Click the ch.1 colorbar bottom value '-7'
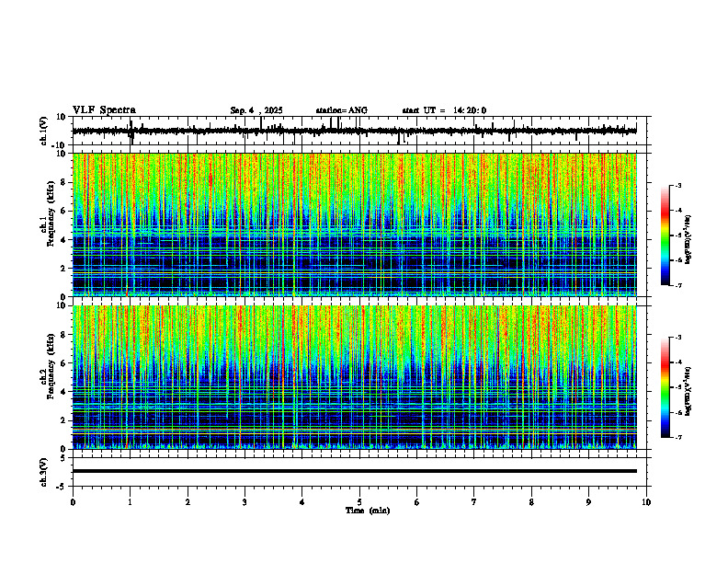 tap(678, 285)
